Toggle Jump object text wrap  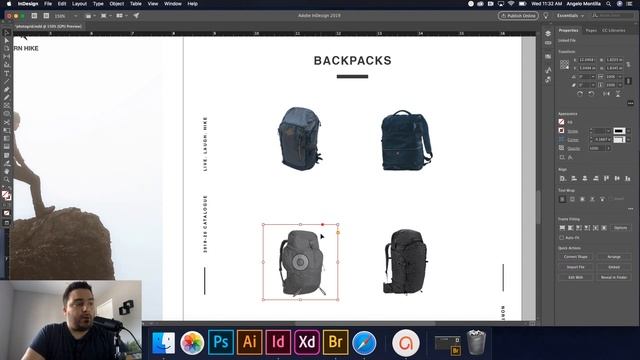[592, 199]
